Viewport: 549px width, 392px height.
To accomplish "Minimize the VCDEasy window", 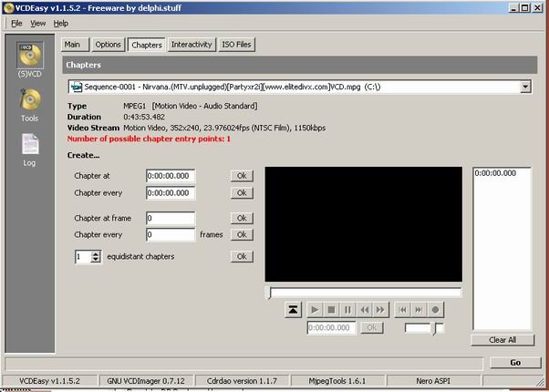I will [513, 7].
